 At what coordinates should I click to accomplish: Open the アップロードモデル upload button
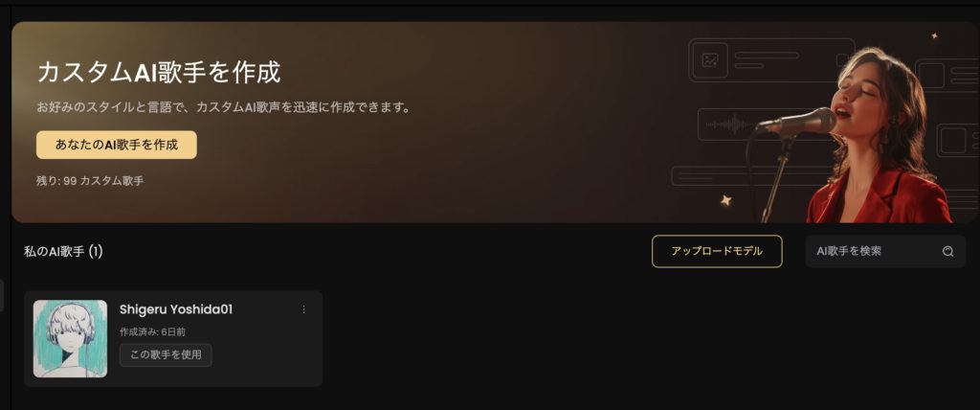coord(717,251)
